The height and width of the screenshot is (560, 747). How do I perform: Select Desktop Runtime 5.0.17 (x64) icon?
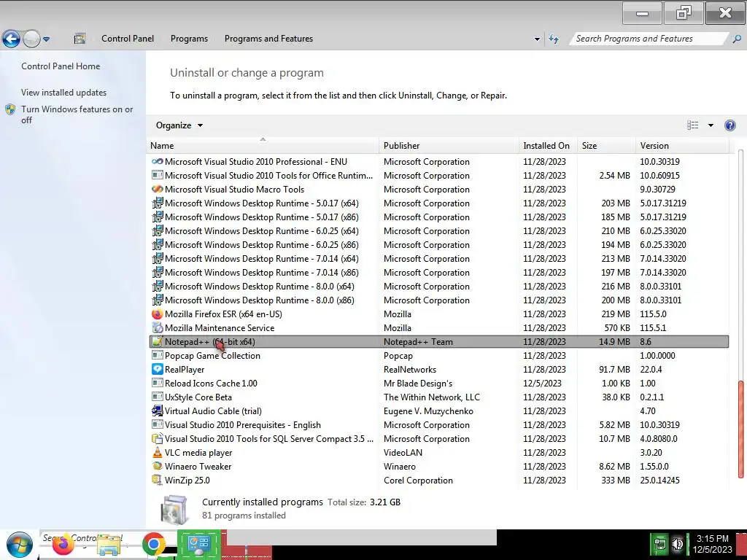point(158,203)
